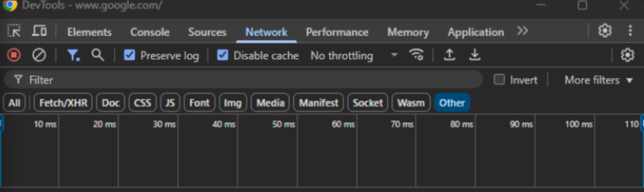Open Network panel settings gear
This screenshot has width=644, height=192.
point(627,55)
